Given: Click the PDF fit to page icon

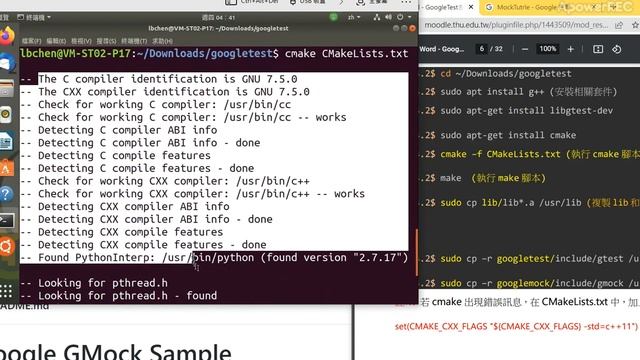Looking at the screenshot, I should coord(598,49).
